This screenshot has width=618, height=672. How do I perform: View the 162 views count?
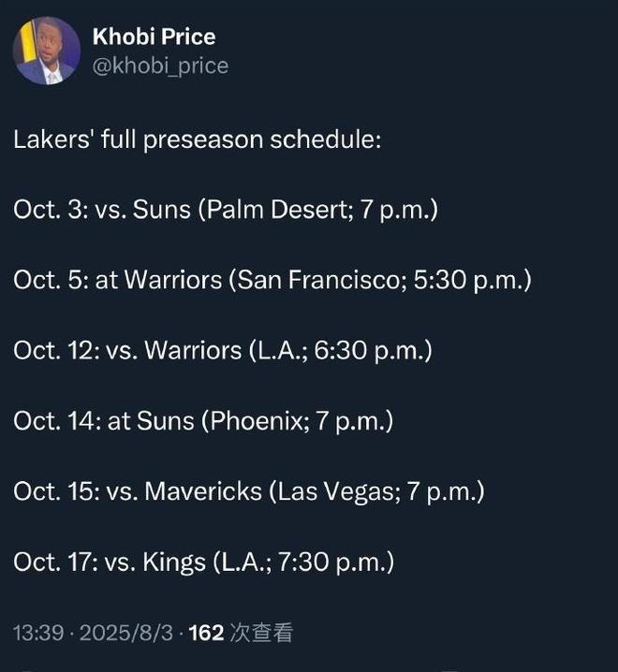click(x=206, y=633)
